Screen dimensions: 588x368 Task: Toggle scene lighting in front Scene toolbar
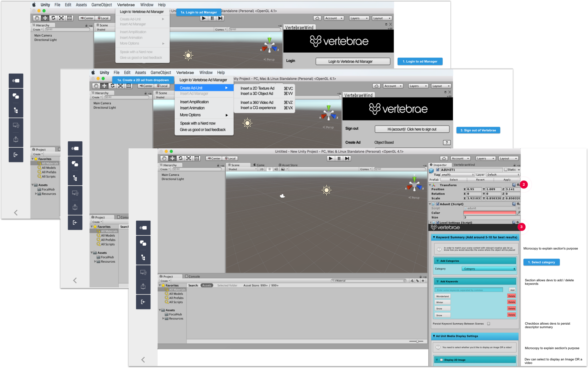(x=269, y=169)
